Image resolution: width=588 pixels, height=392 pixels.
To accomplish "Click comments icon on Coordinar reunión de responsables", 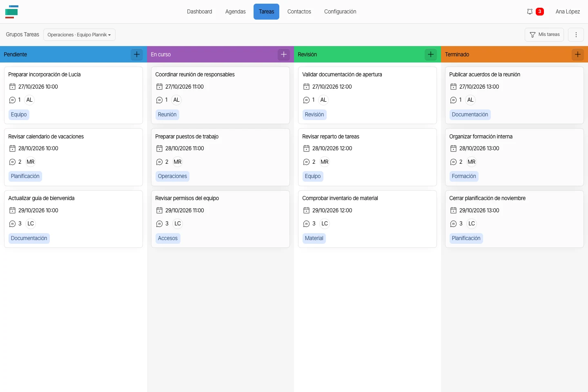I will 159,100.
